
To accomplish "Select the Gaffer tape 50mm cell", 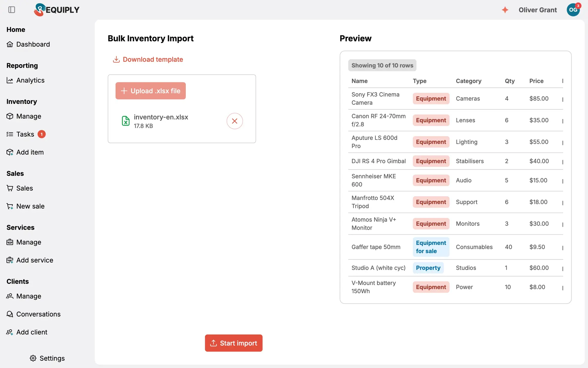I will (376, 247).
